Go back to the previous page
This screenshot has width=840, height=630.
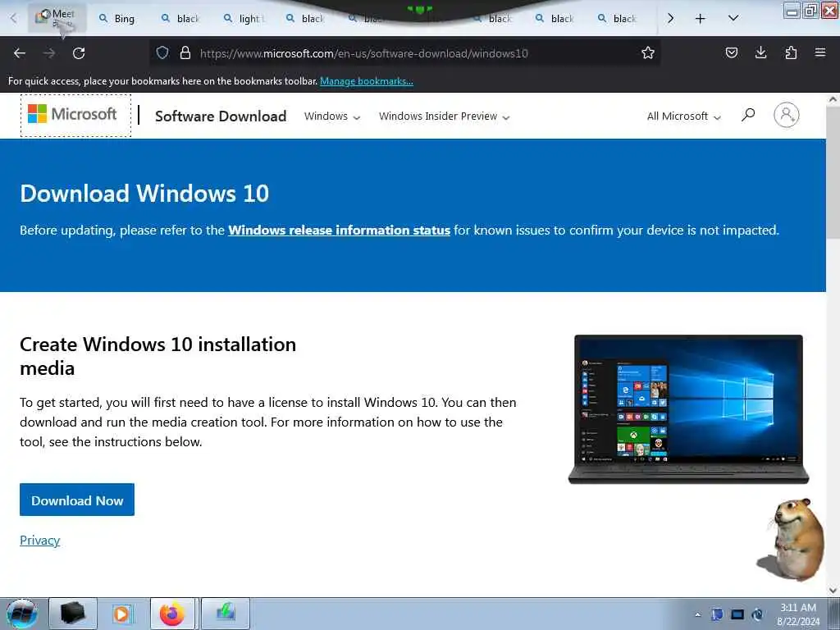click(20, 53)
